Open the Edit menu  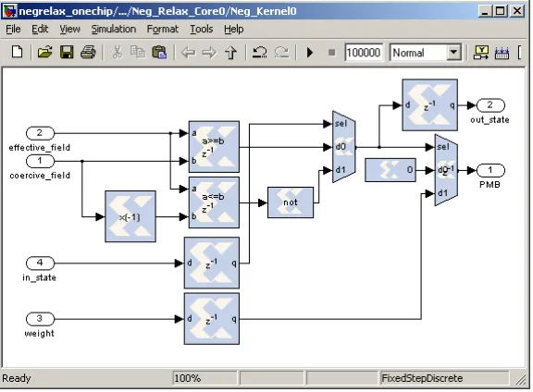click(40, 30)
